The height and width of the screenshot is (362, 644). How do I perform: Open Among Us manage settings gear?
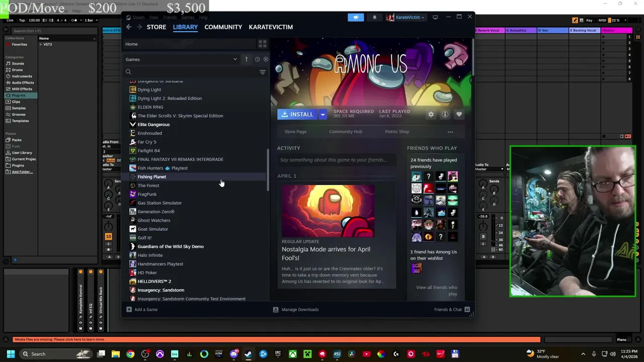coord(431,115)
